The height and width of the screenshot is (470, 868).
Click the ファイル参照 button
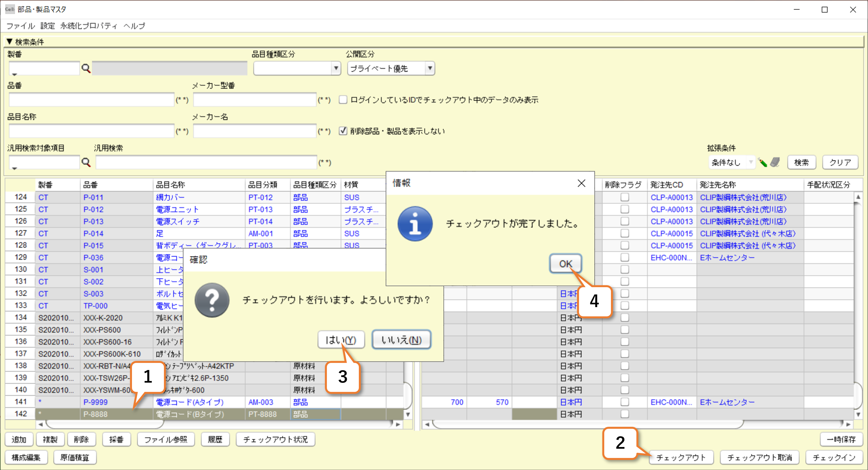(166, 439)
